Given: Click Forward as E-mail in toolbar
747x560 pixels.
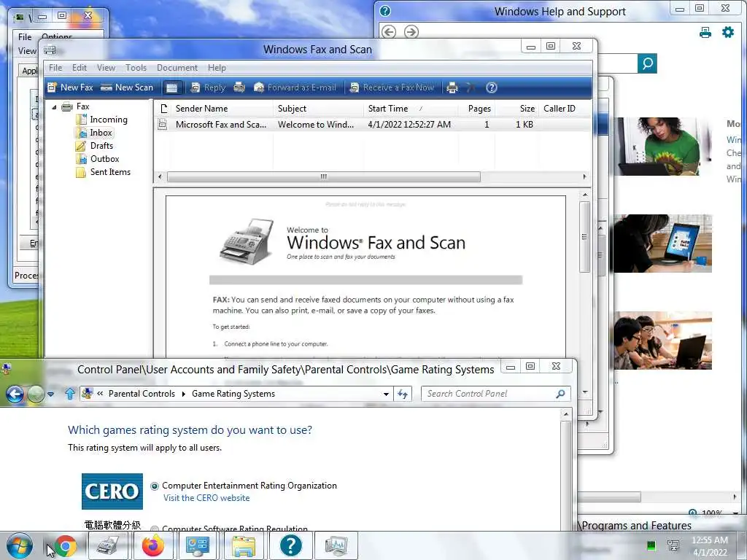Looking at the screenshot, I should pos(295,87).
